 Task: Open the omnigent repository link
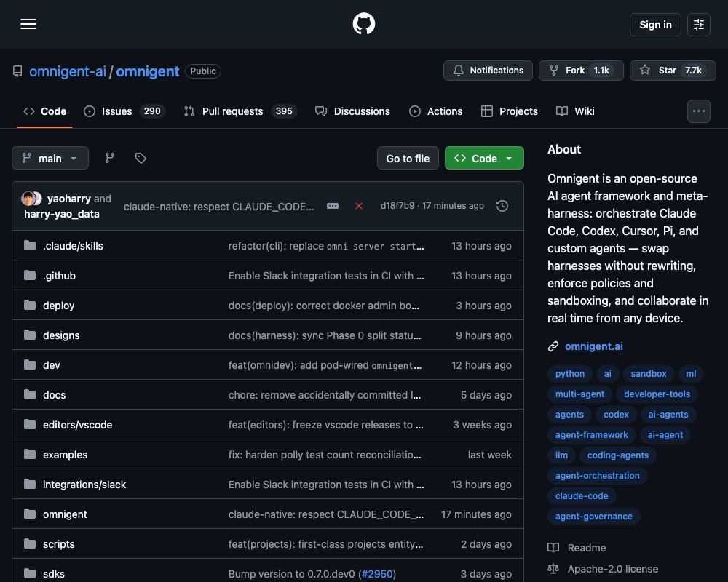(147, 71)
